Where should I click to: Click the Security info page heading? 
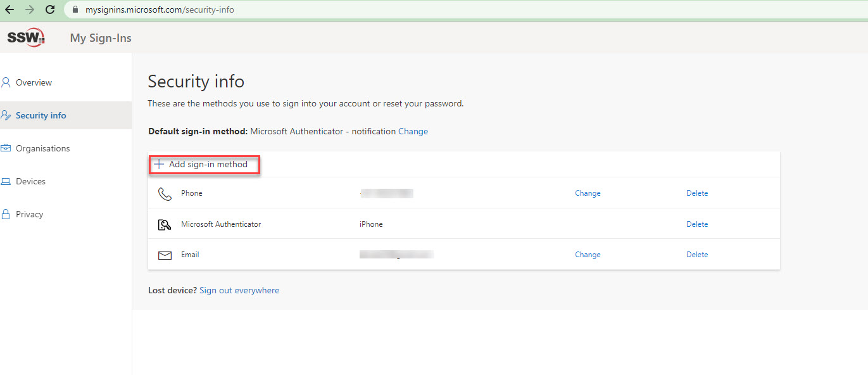click(196, 81)
